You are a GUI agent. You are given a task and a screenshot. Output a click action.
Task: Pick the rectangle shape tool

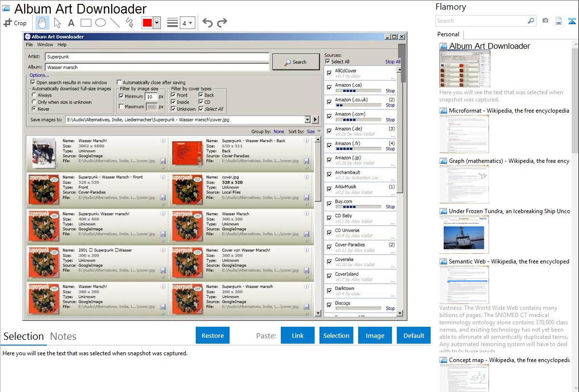86,23
